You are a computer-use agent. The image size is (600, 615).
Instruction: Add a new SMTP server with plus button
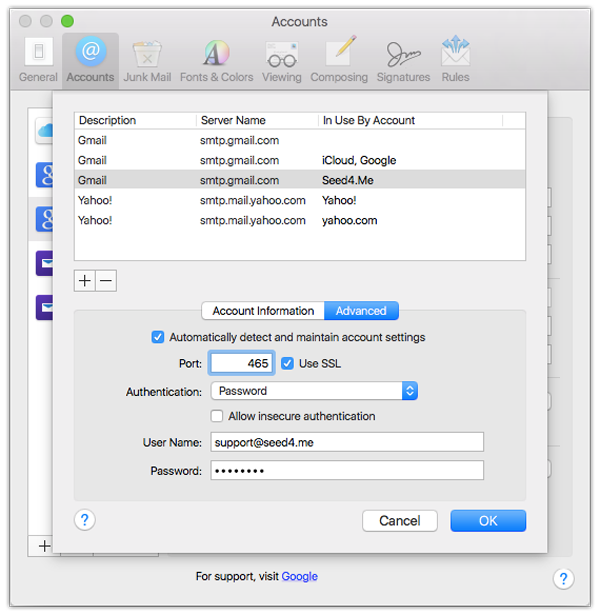pyautogui.click(x=84, y=281)
